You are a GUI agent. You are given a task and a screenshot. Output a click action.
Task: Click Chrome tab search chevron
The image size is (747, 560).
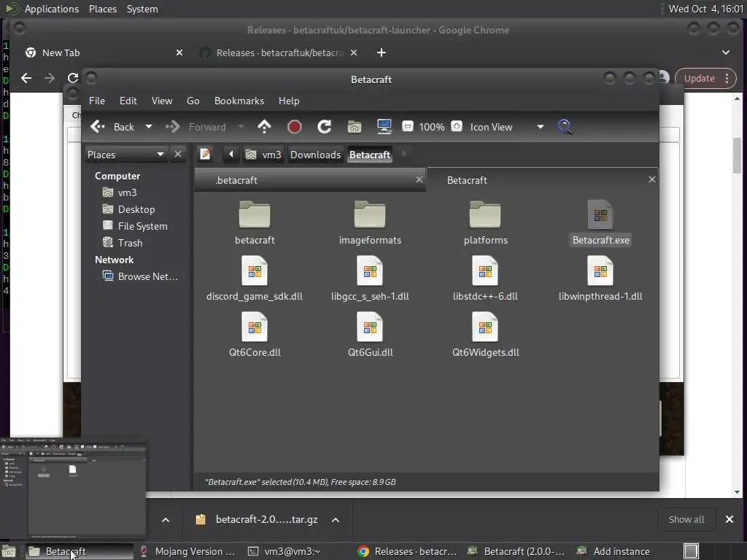726,52
